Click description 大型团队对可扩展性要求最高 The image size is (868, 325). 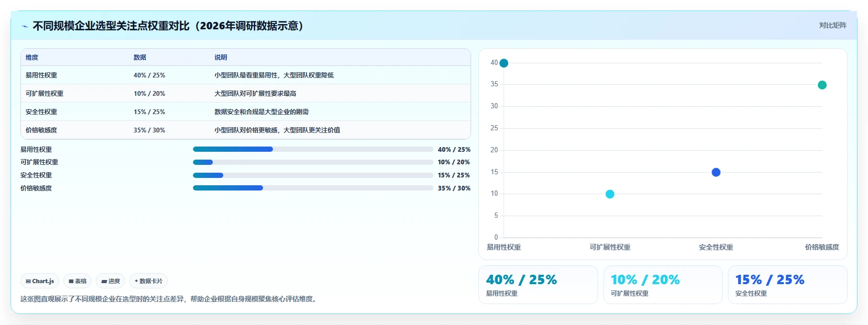point(255,94)
